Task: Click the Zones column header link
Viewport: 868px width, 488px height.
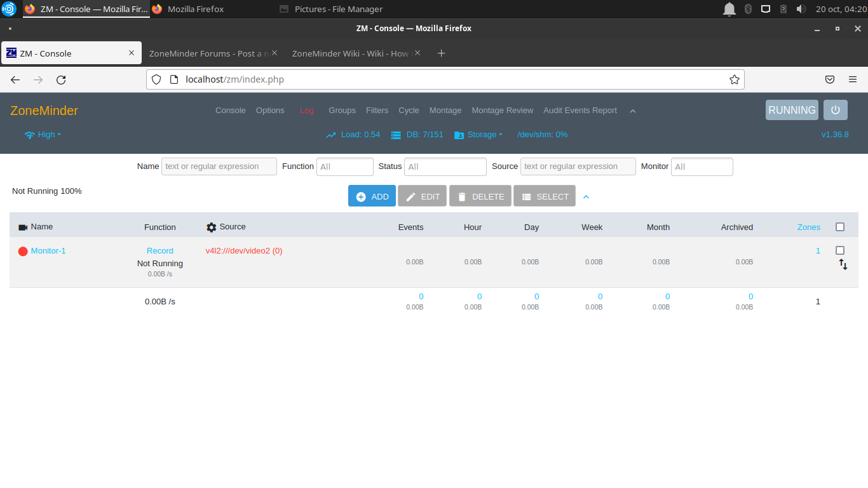Action: click(x=809, y=227)
